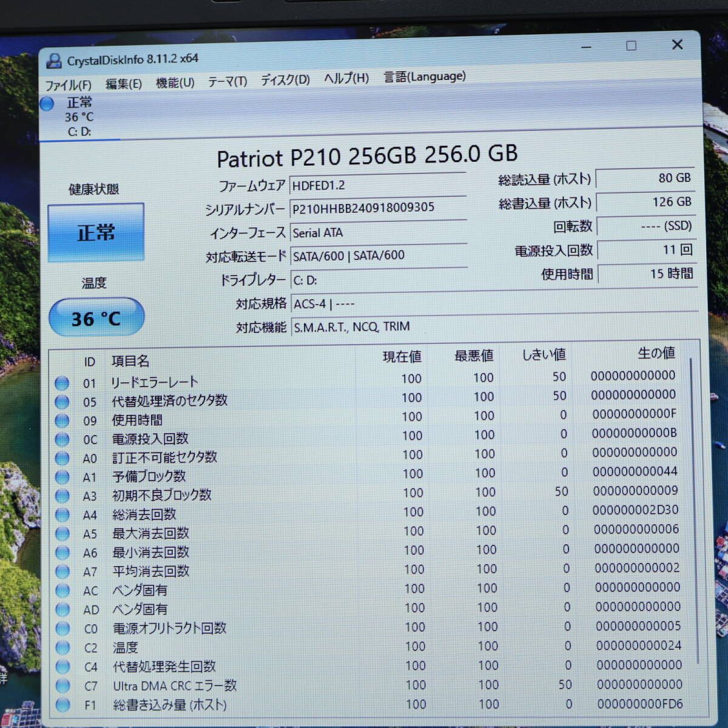Click the standard field ACS-4 | ----

pos(494,302)
